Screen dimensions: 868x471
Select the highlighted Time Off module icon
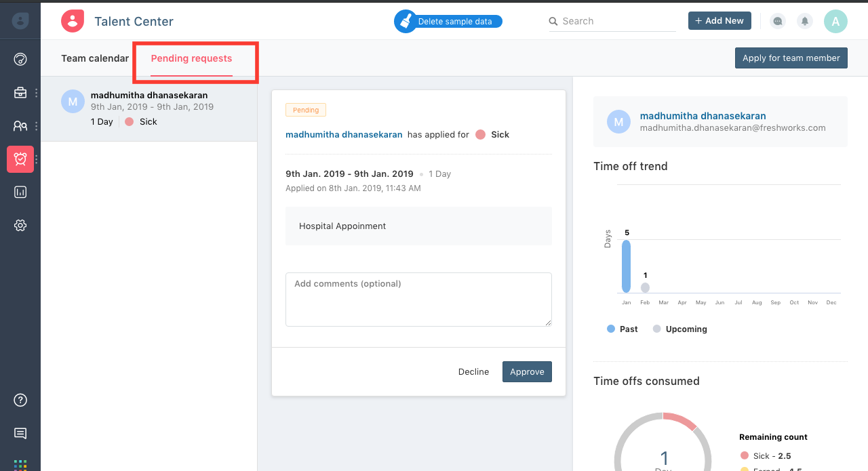point(20,159)
